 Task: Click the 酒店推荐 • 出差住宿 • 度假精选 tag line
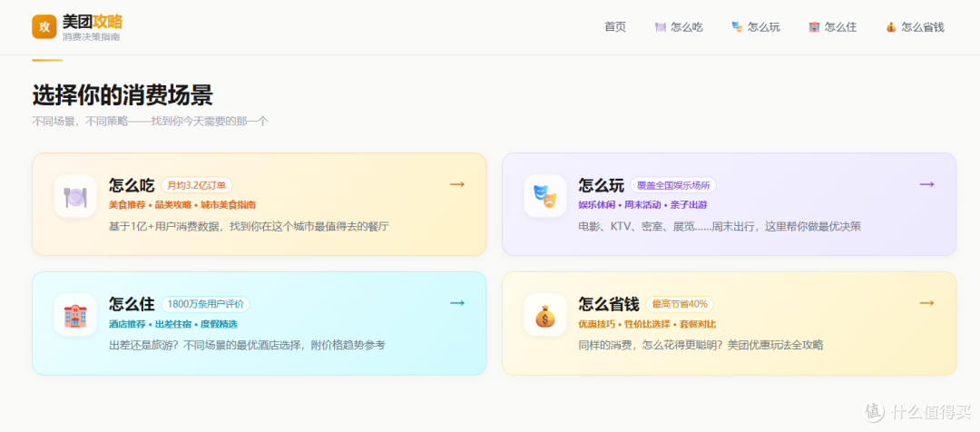point(173,324)
